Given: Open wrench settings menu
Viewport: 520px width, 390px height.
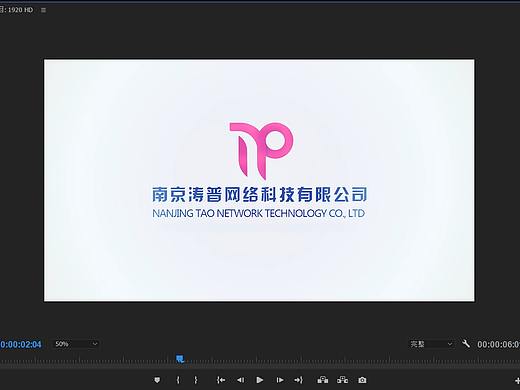Looking at the screenshot, I should (466, 343).
